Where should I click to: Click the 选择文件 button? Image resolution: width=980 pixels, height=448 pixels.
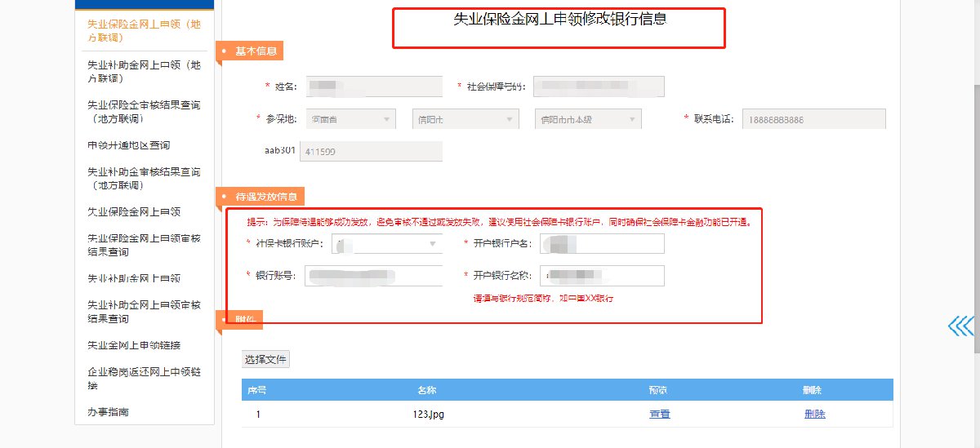point(266,359)
